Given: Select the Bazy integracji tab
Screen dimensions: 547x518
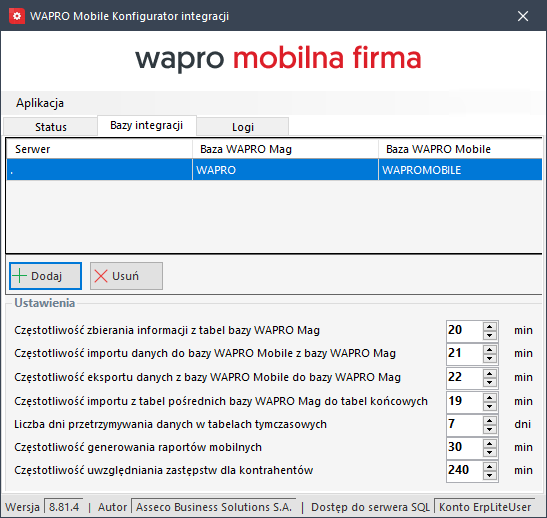Looking at the screenshot, I should pyautogui.click(x=147, y=126).
